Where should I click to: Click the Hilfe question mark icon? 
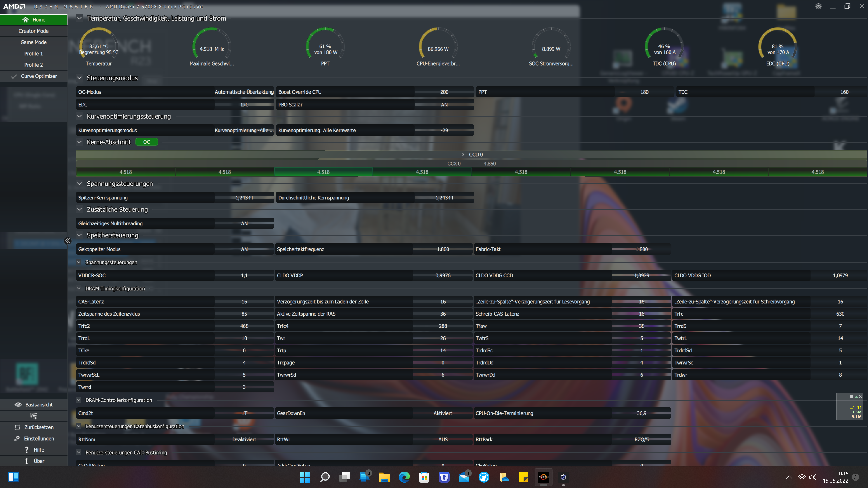click(x=26, y=450)
